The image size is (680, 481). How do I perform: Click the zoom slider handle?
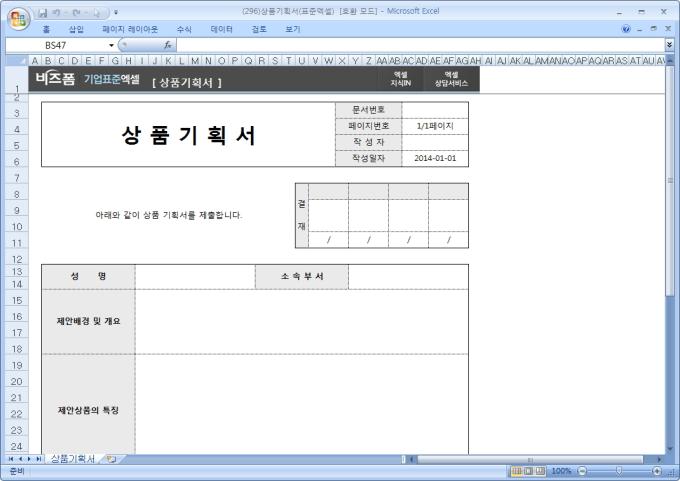pyautogui.click(x=619, y=471)
